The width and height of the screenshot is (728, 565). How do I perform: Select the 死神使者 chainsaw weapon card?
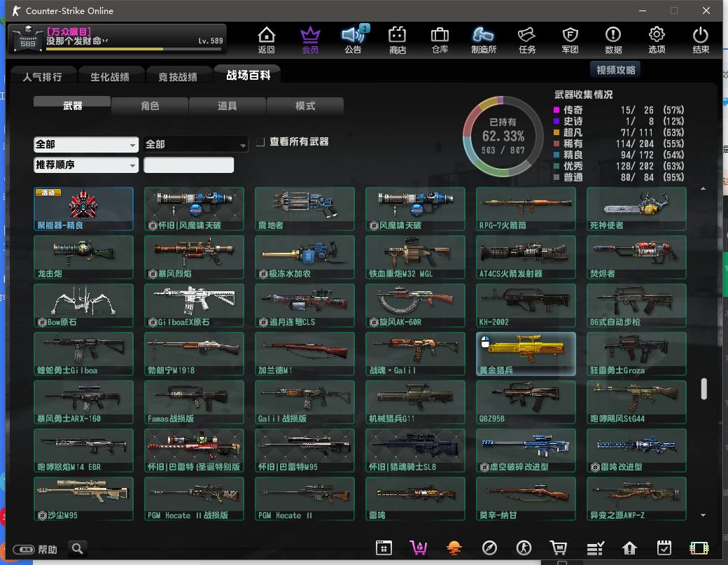pyautogui.click(x=636, y=209)
